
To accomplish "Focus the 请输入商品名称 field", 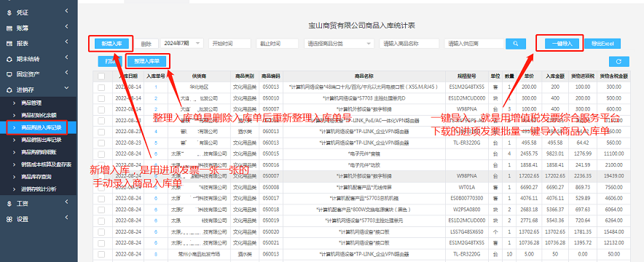I will tap(409, 44).
